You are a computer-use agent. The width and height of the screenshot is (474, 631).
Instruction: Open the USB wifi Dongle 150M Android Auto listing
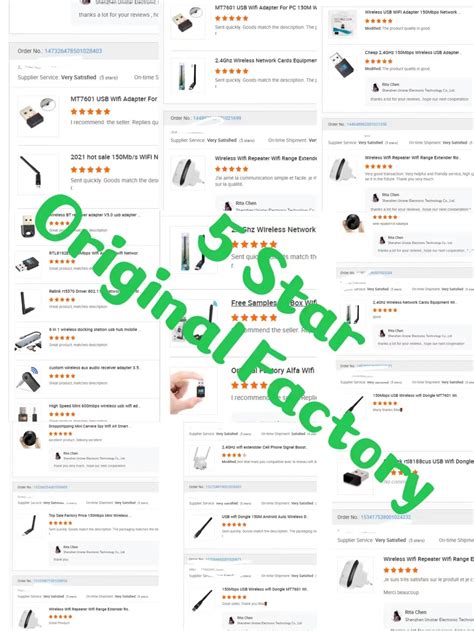click(264, 517)
